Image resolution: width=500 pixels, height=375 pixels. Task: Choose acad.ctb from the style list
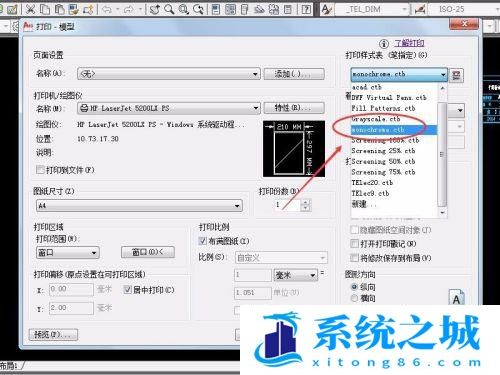[x=394, y=87]
